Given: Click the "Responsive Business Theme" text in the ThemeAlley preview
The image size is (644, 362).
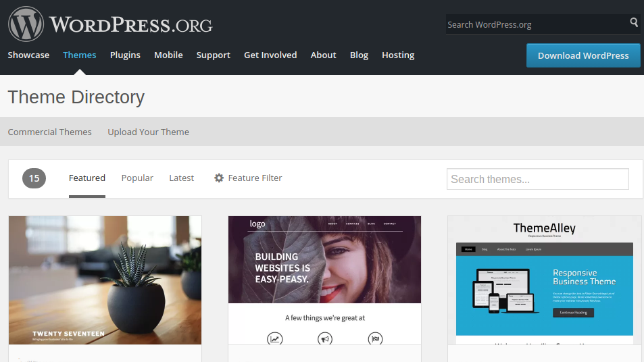Looking at the screenshot, I should (x=584, y=277).
